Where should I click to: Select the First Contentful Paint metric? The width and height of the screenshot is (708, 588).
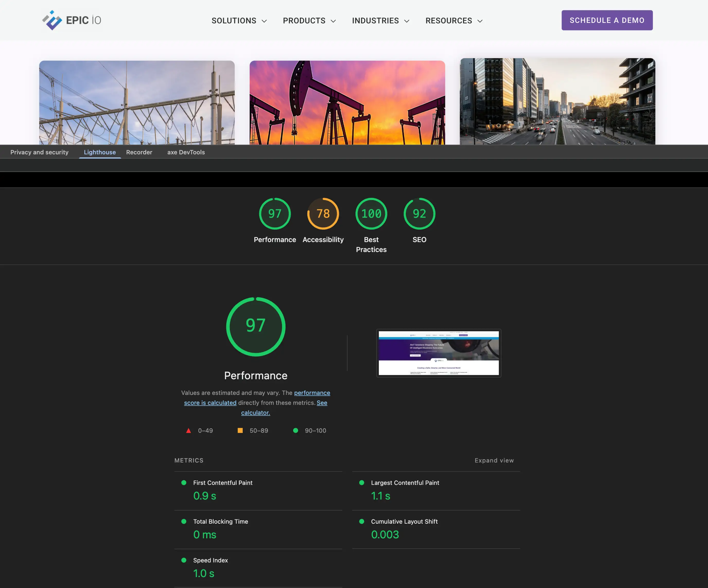[223, 482]
